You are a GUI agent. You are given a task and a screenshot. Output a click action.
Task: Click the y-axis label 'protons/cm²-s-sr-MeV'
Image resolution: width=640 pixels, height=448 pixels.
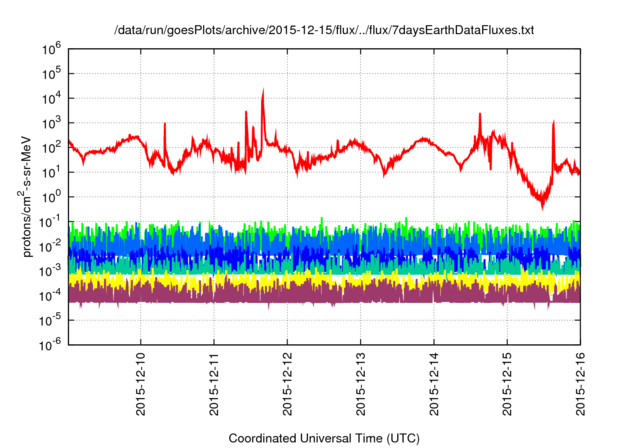[x=25, y=196]
